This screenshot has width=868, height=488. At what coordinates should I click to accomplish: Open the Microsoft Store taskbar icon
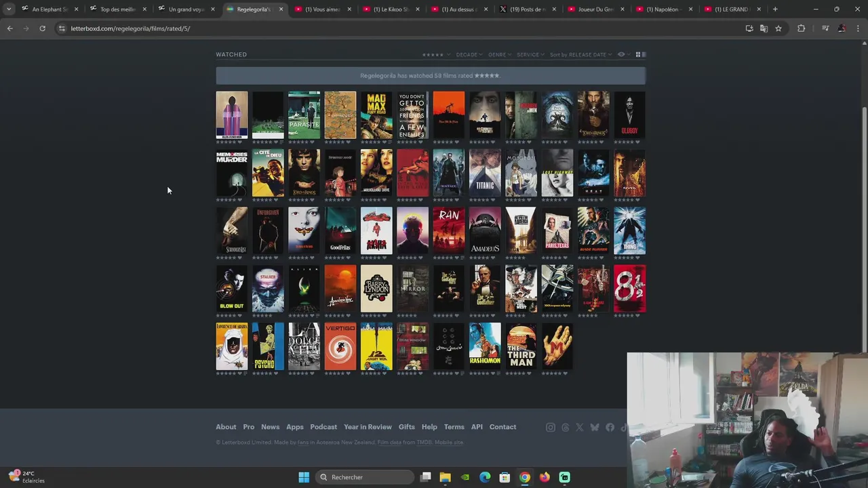click(505, 477)
